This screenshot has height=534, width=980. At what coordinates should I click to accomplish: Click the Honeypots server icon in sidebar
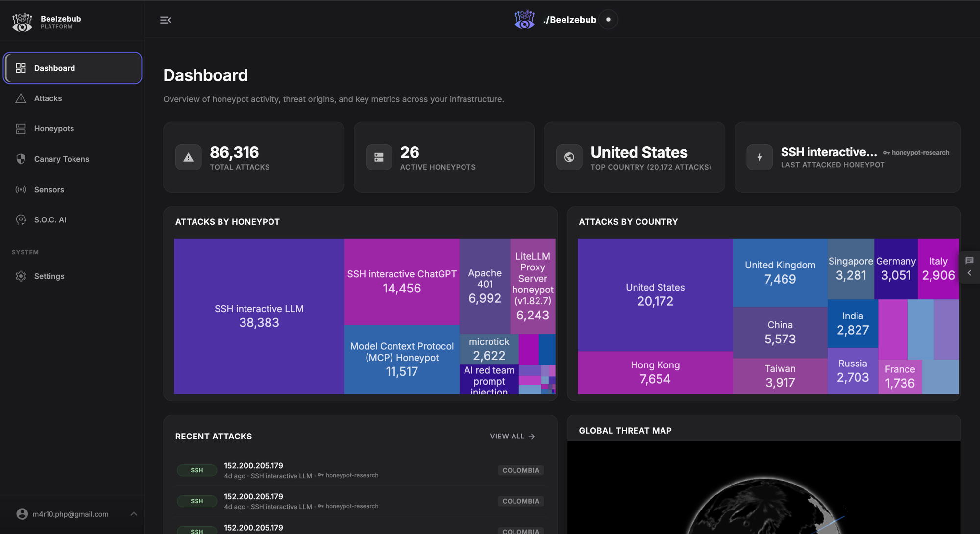coord(21,129)
